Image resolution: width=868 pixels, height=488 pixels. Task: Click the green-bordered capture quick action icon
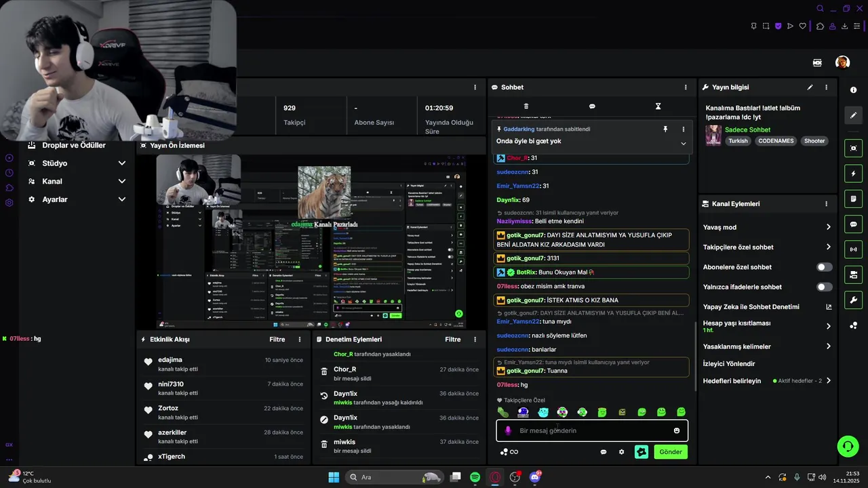click(853, 148)
